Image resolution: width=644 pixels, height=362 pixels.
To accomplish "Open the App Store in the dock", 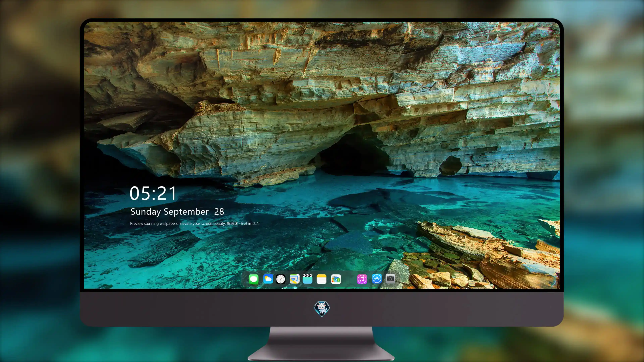I will pyautogui.click(x=377, y=279).
